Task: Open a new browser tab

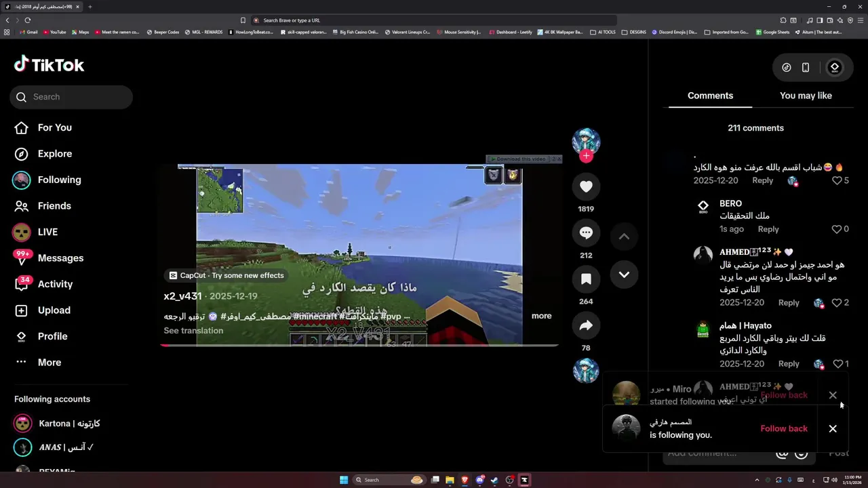Action: [90, 7]
